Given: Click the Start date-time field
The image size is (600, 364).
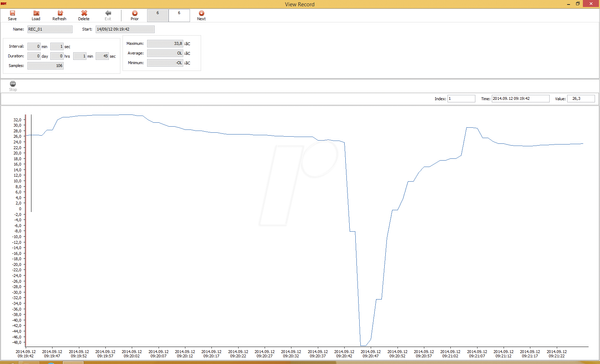Looking at the screenshot, I should click(125, 29).
